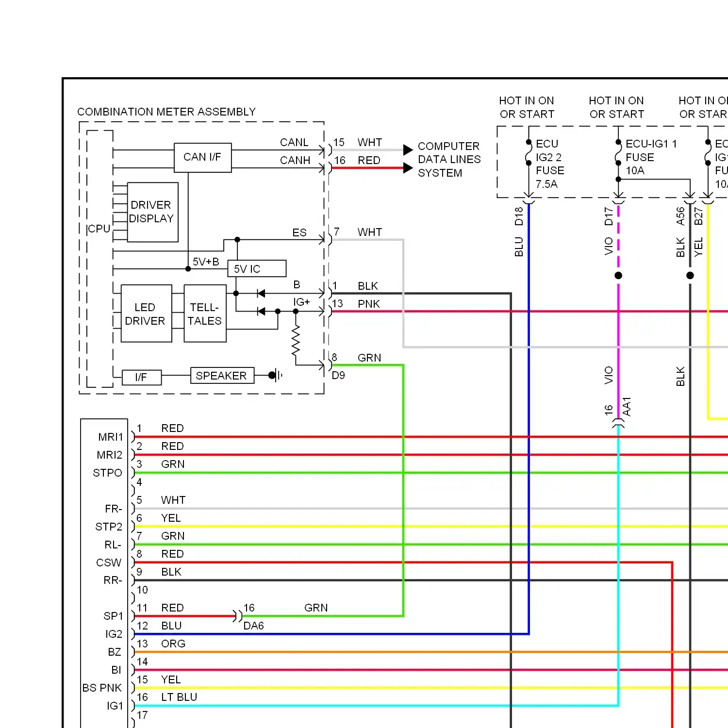Select the ground symbol next to SPEAKER
The image size is (728, 728).
(276, 375)
